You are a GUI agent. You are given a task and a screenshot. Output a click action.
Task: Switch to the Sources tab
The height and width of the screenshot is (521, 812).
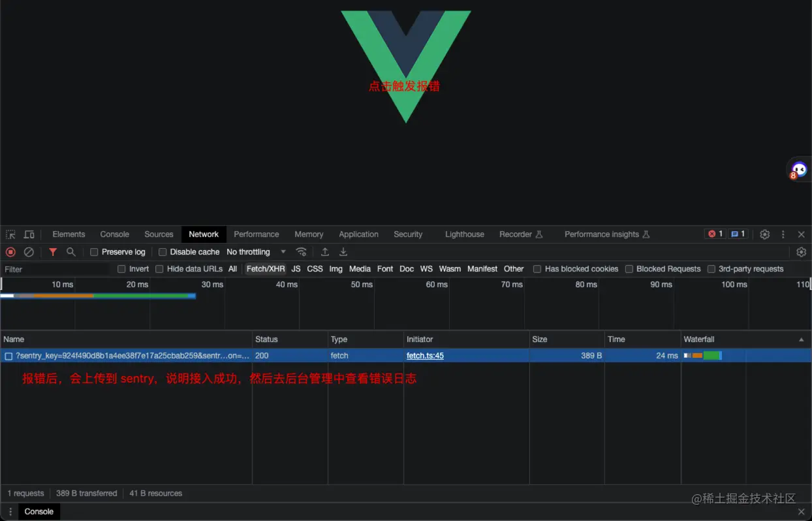point(159,234)
